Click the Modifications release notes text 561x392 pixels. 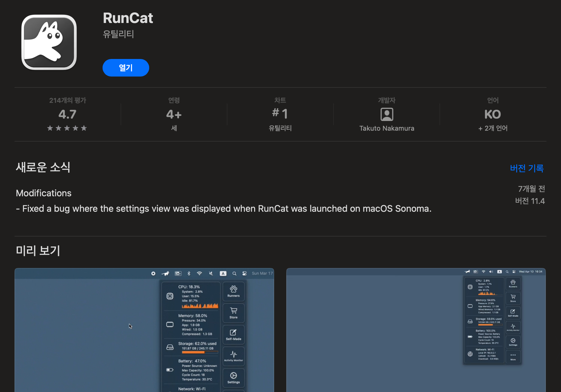(44, 193)
